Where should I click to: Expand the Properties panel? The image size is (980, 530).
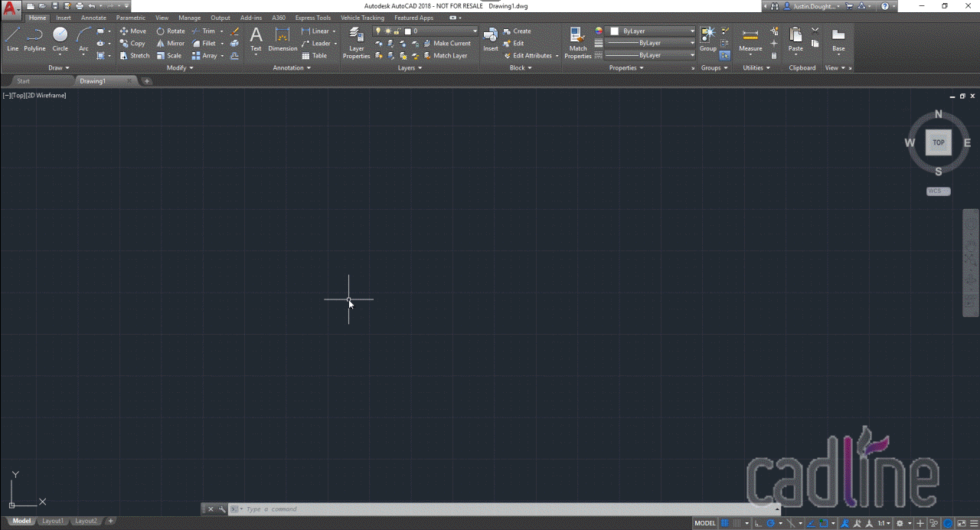(626, 67)
